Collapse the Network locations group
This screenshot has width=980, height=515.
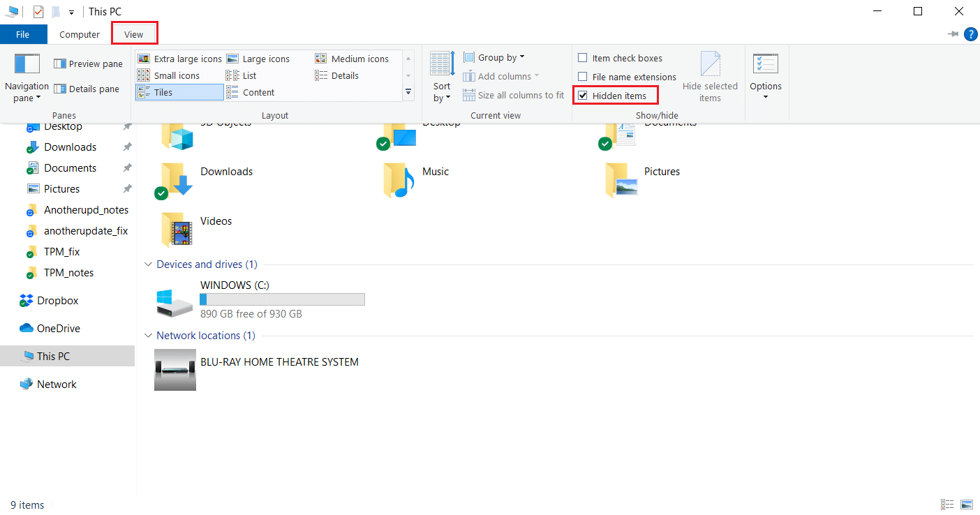coord(148,336)
